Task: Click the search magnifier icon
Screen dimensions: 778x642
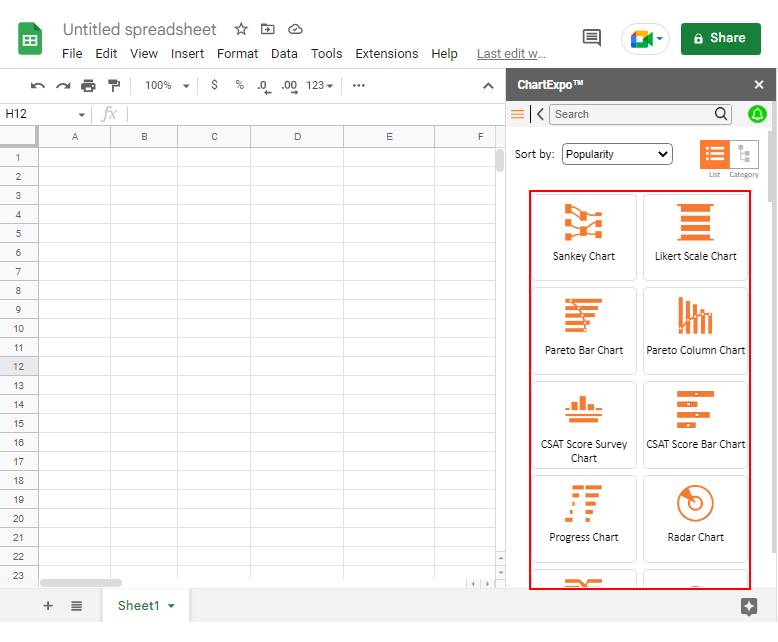Action: [721, 114]
